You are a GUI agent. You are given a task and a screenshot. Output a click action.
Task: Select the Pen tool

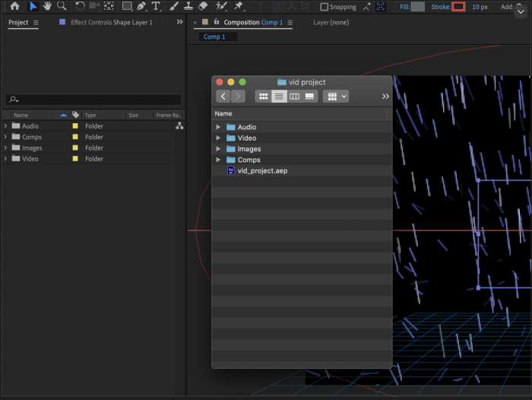point(141,6)
